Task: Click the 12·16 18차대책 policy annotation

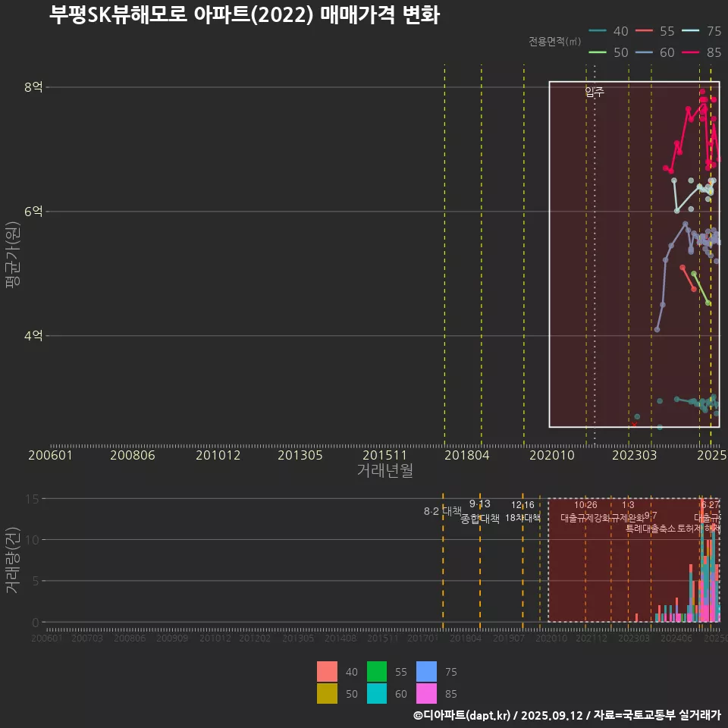Action: click(x=522, y=511)
